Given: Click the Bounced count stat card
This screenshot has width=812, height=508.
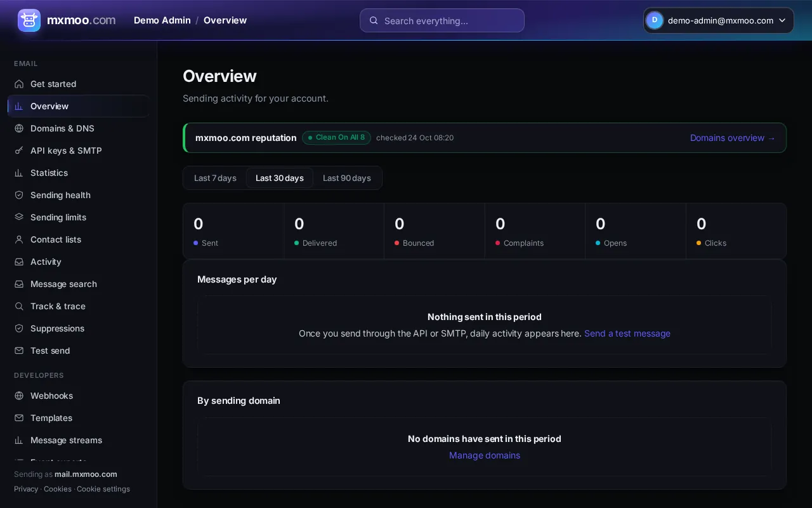Looking at the screenshot, I should [435, 231].
